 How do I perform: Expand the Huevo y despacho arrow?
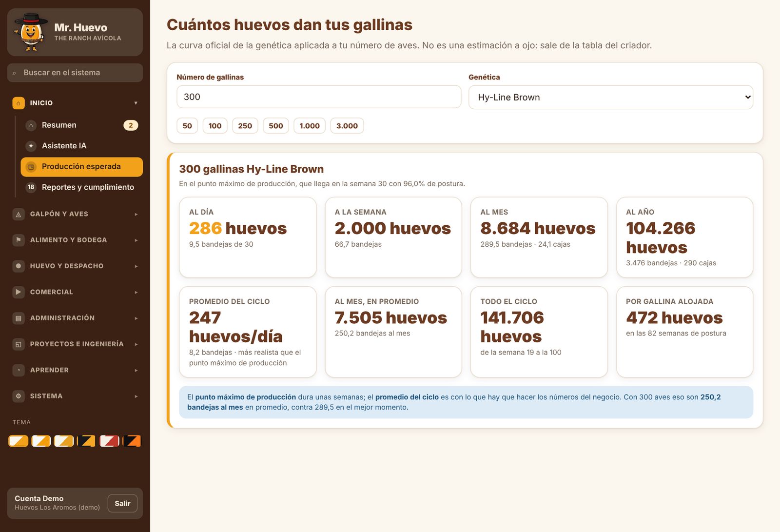point(136,266)
